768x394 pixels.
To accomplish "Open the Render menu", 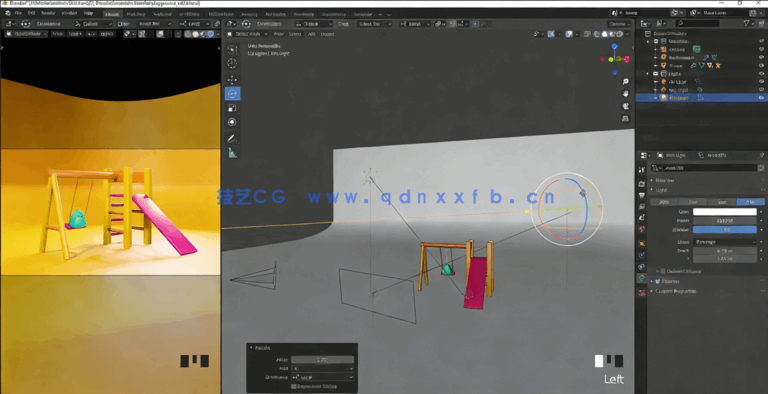I will (48, 13).
